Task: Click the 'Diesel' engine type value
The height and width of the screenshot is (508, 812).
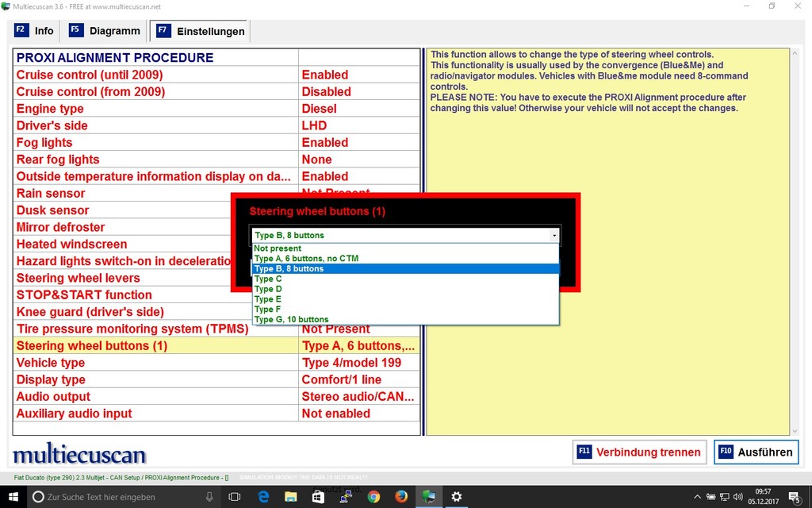Action: coord(319,109)
